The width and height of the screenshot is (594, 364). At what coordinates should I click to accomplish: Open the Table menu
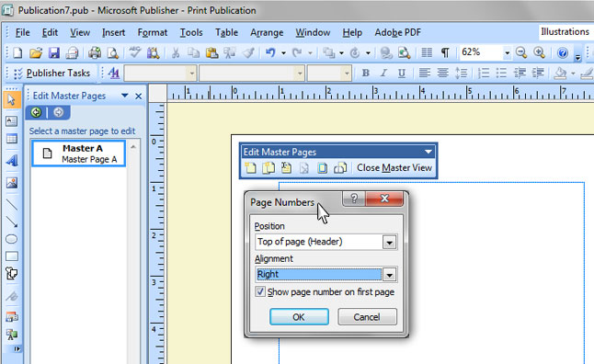pyautogui.click(x=226, y=32)
